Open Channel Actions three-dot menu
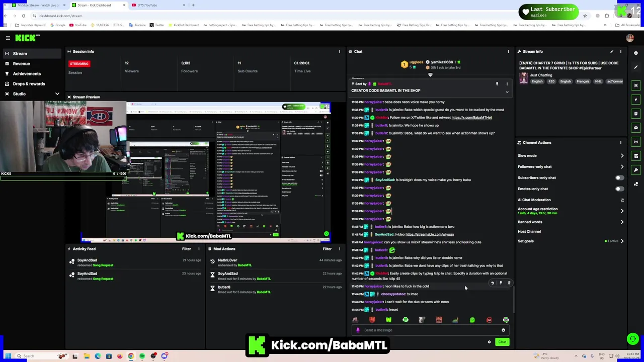Viewport: 644px width, 362px height. click(620, 142)
